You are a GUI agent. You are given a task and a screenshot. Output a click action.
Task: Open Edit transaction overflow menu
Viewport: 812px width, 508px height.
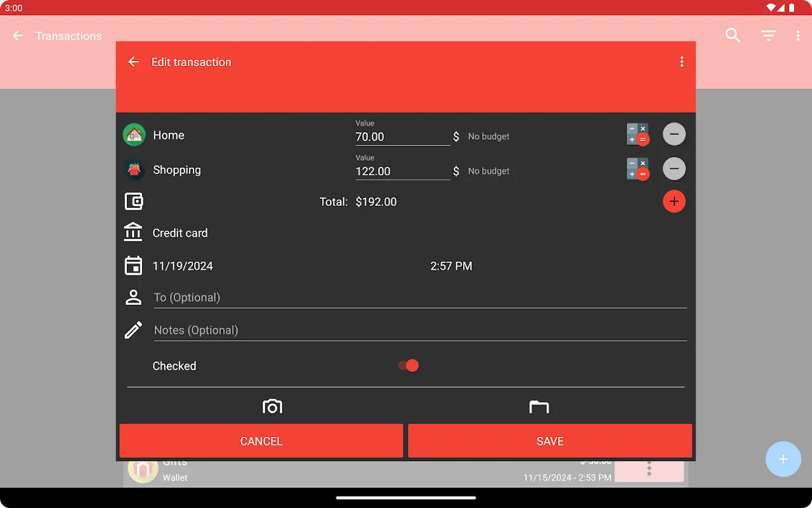[681, 62]
